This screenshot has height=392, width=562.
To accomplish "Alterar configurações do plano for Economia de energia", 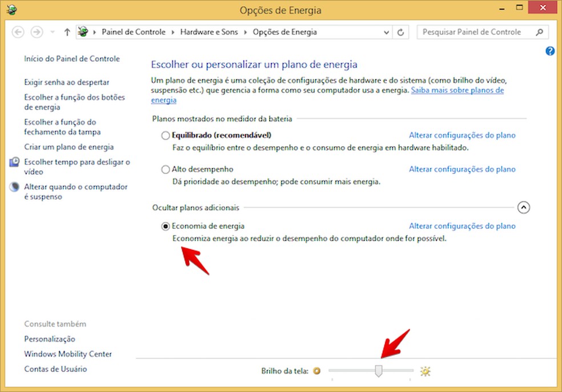I will pyautogui.click(x=463, y=227).
